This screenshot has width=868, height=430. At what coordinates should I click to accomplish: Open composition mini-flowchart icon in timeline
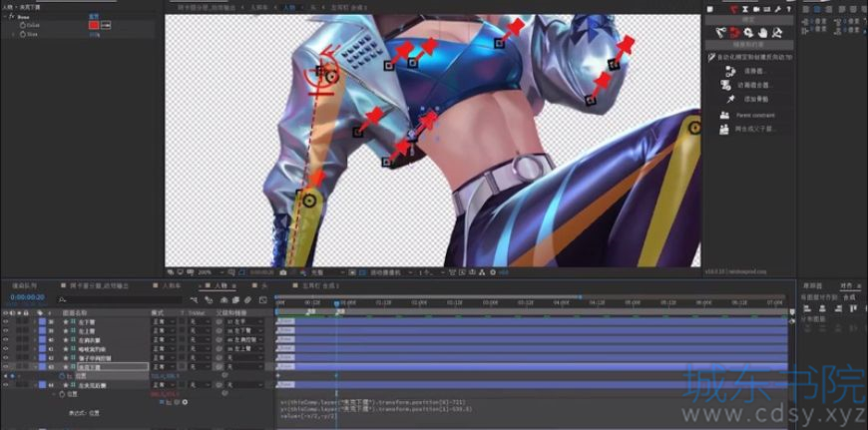point(195,300)
